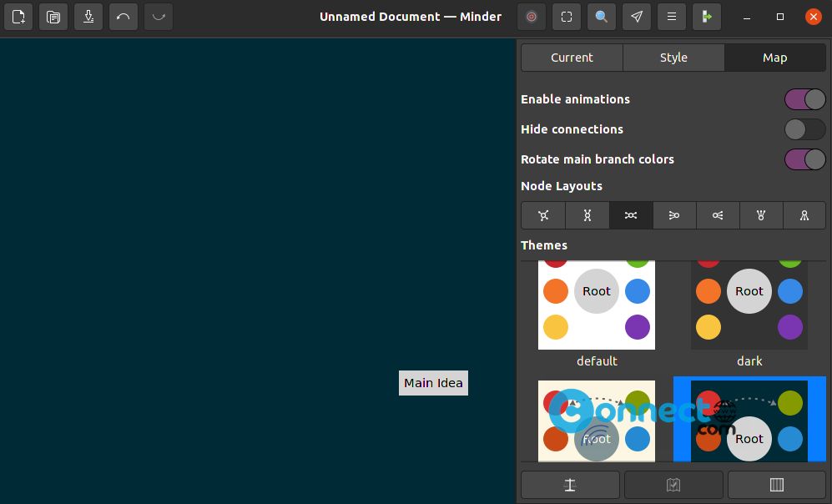This screenshot has width=832, height=504.
Task: Switch to the Style tab
Action: pos(673,58)
